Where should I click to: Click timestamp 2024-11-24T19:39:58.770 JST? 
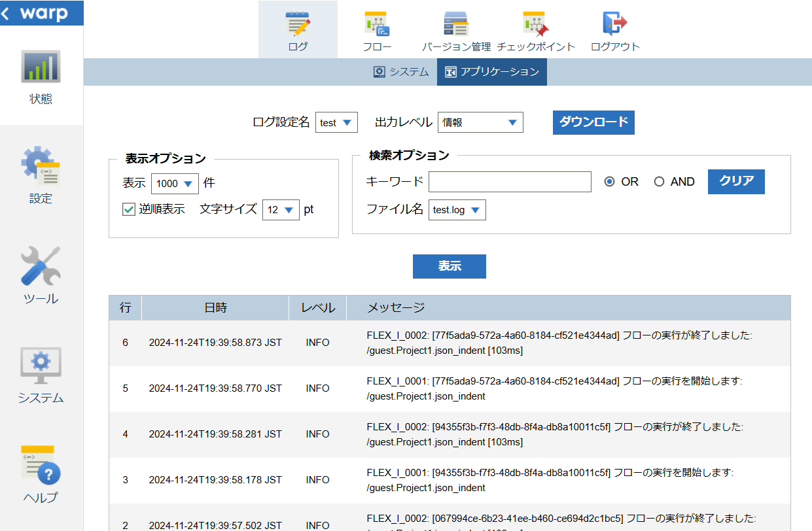[215, 388]
